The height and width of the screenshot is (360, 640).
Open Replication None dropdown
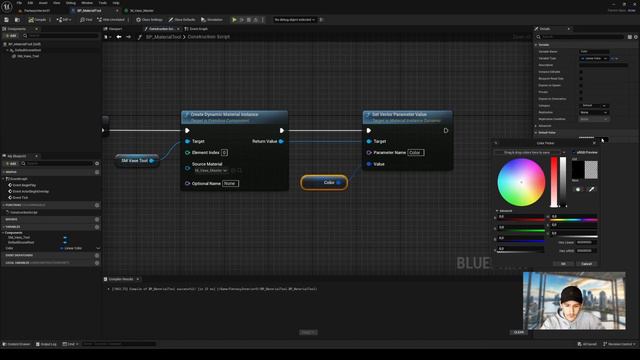[x=594, y=112]
